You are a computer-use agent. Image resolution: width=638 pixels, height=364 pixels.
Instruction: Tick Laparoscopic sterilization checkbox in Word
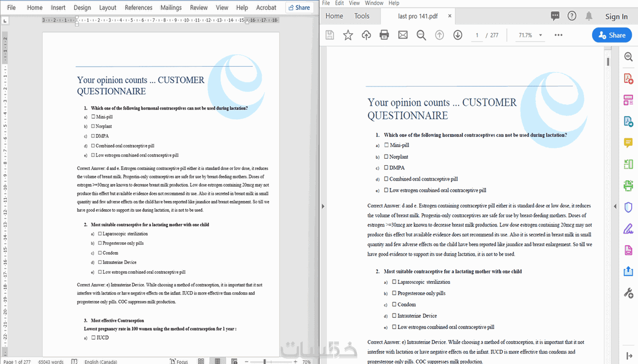(x=100, y=233)
